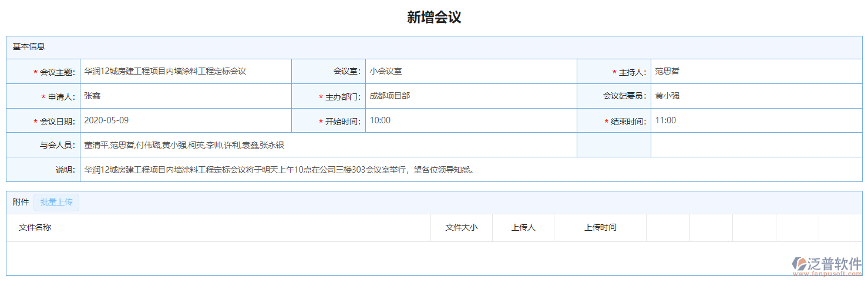The image size is (868, 283).
Task: Click the 上传人 column header
Action: 523,227
